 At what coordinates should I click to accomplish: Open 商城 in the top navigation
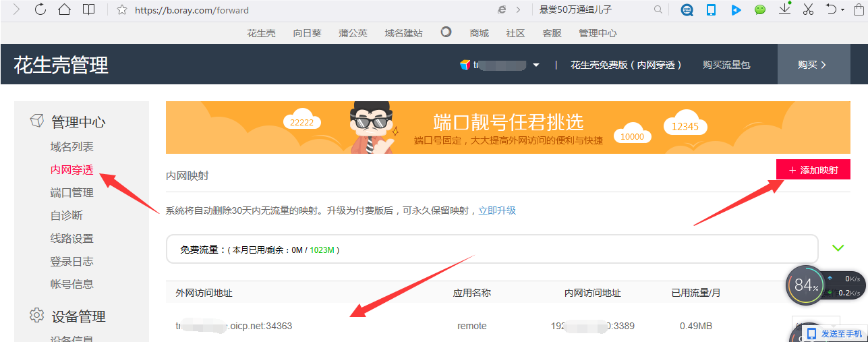(480, 33)
